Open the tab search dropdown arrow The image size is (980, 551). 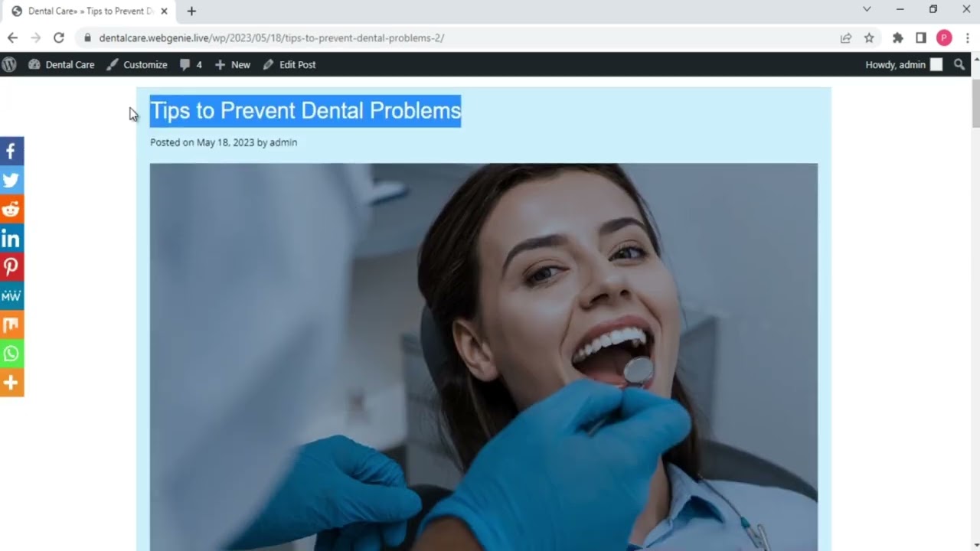(x=867, y=9)
